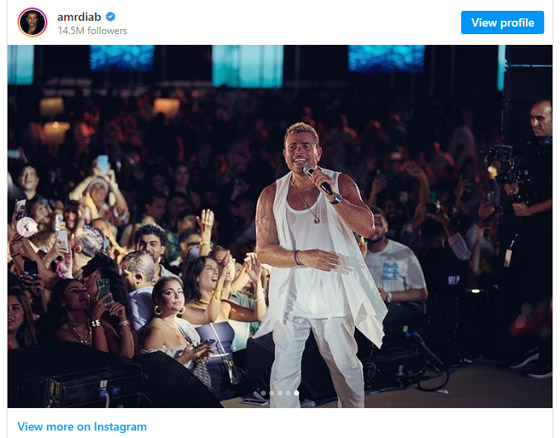
Task: Open the amrdiab username link
Action: point(79,17)
